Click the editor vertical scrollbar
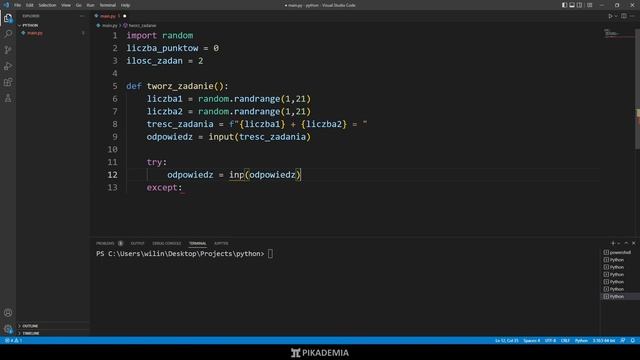Viewport: 640px width, 360px height. (x=637, y=88)
